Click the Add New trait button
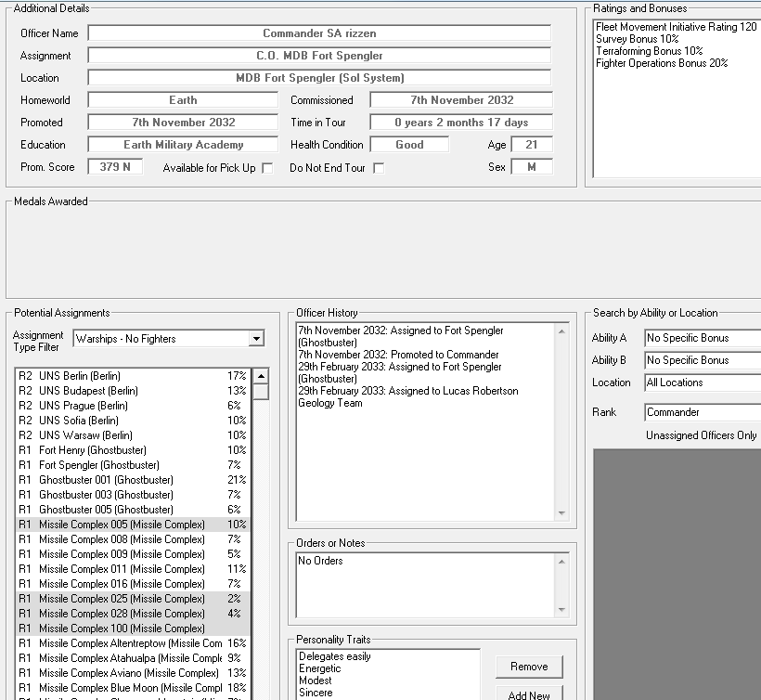This screenshot has height=700, width=761. click(529, 694)
